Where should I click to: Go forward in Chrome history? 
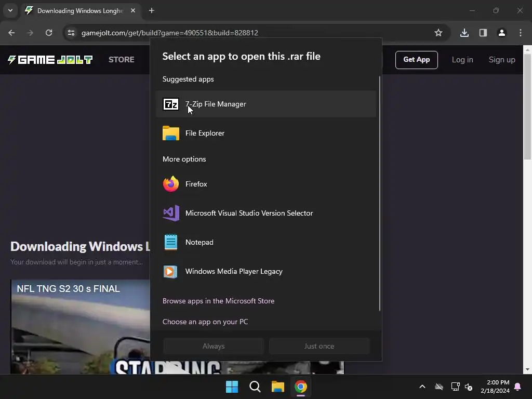tap(30, 33)
